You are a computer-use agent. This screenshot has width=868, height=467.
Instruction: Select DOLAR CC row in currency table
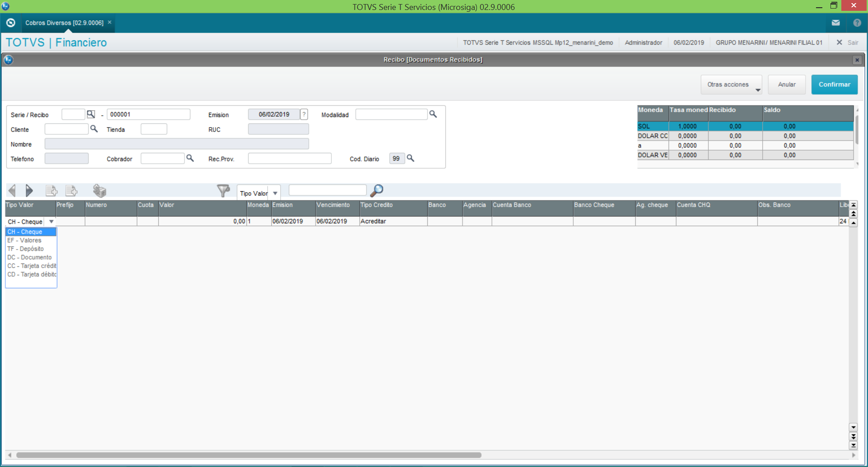[745, 136]
